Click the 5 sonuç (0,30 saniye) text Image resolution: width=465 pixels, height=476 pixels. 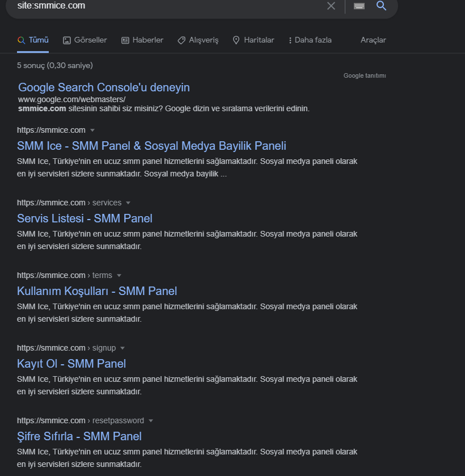pos(55,65)
